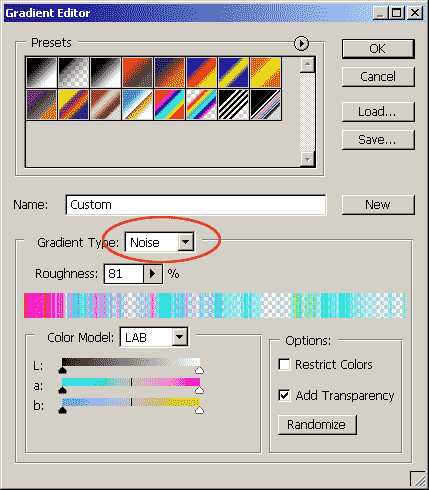The width and height of the screenshot is (429, 490).
Task: Uncheck the Add Transparency option
Action: [x=284, y=395]
